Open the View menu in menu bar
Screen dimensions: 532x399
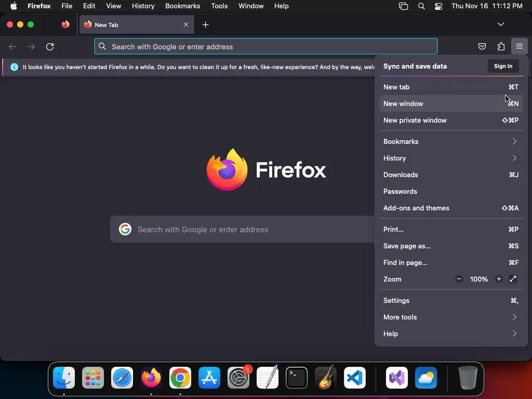pyautogui.click(x=113, y=6)
